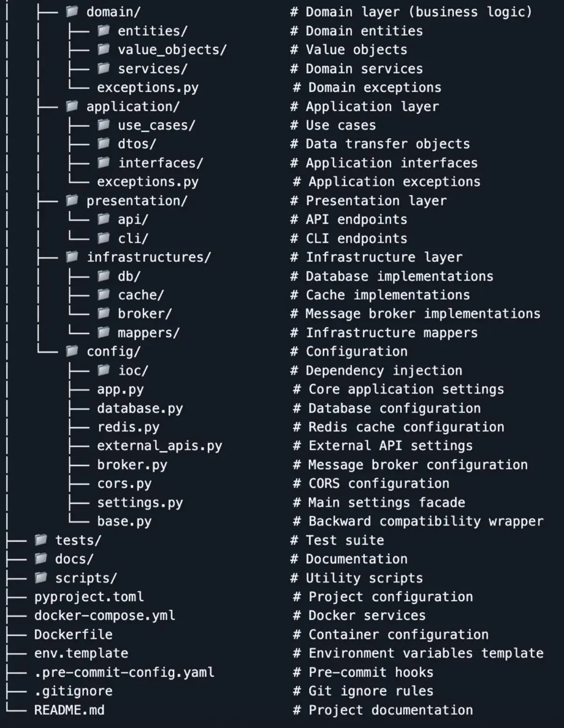Select the folder icon for ioc/
The height and width of the screenshot is (728, 564).
(103, 370)
